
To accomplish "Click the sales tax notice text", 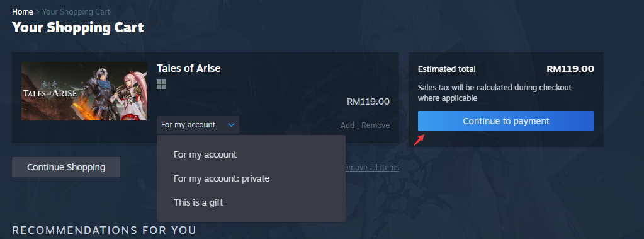I will 495,93.
